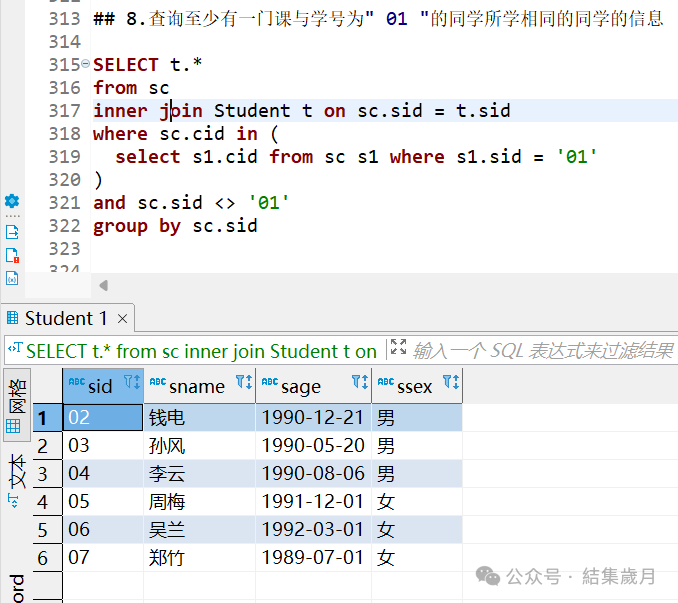Viewport: 678px width, 603px height.
Task: Select the Student 1 result tab
Action: pos(66,319)
